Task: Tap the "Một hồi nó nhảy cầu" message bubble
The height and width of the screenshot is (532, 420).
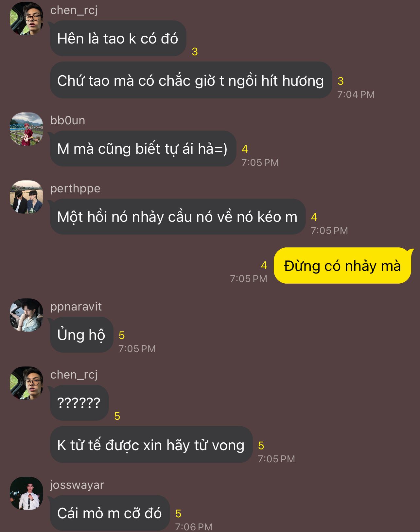Action: 178,217
